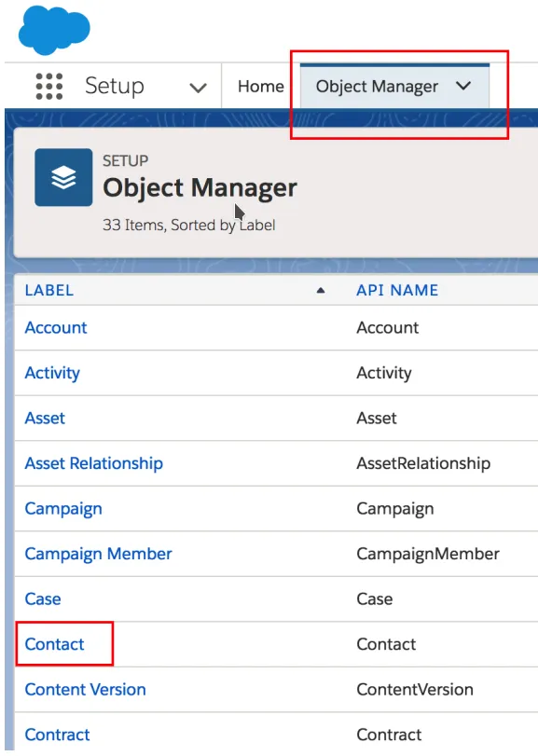
Task: Open the Account object link
Action: [x=56, y=328]
